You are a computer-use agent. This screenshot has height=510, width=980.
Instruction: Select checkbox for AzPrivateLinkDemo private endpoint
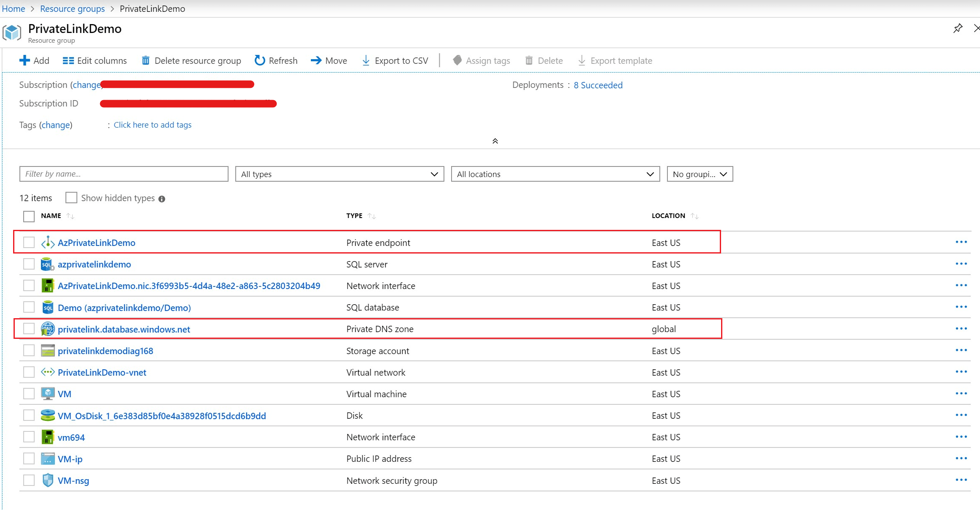point(29,243)
